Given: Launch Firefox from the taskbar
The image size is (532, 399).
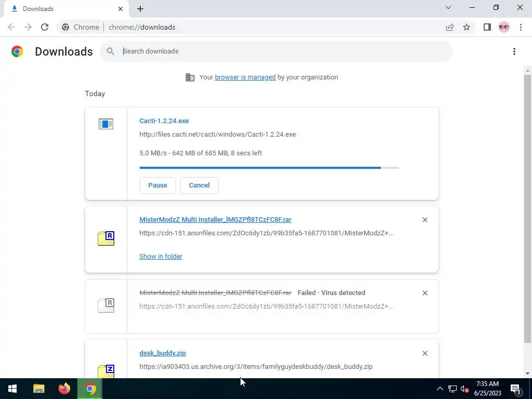Looking at the screenshot, I should tap(64, 389).
